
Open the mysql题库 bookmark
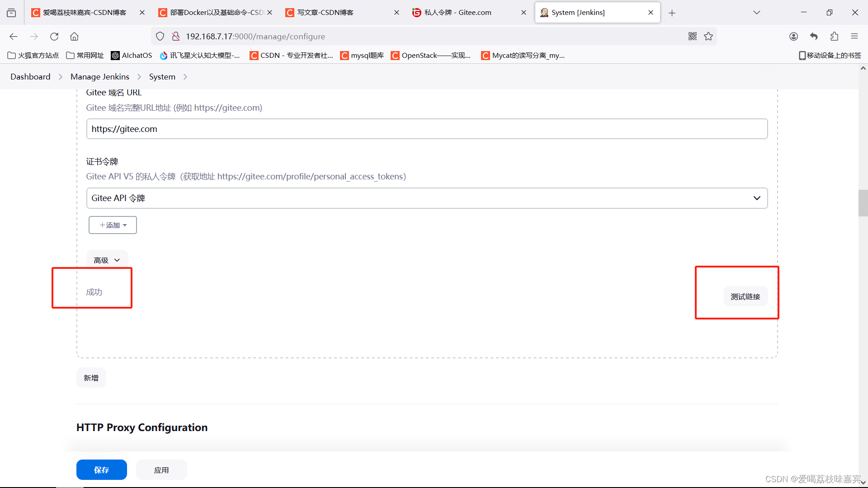click(362, 56)
